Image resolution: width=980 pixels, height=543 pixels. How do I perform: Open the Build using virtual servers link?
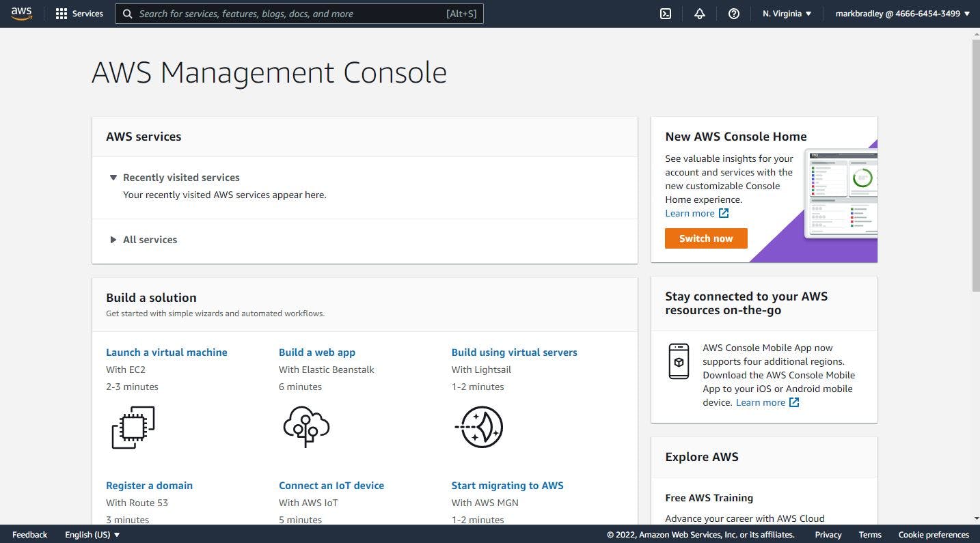[x=515, y=352]
